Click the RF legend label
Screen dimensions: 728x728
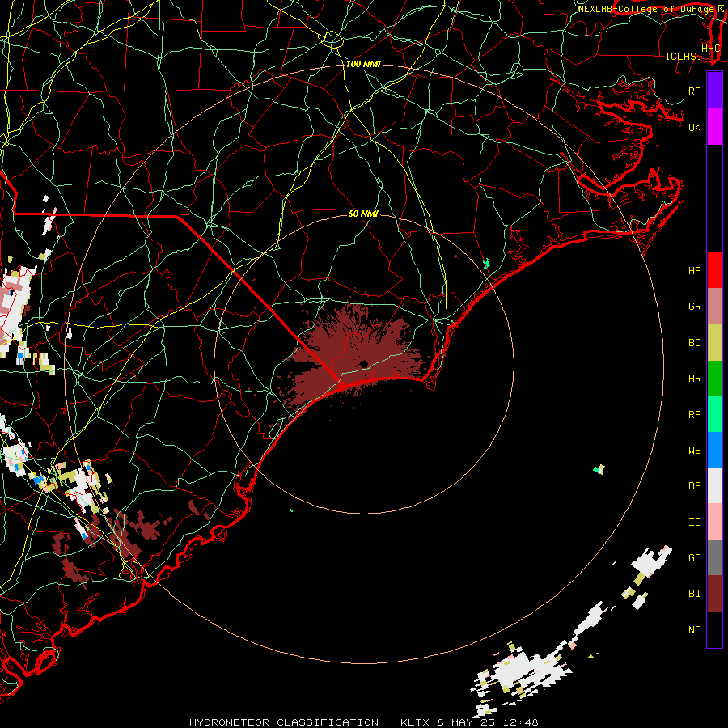coord(694,91)
